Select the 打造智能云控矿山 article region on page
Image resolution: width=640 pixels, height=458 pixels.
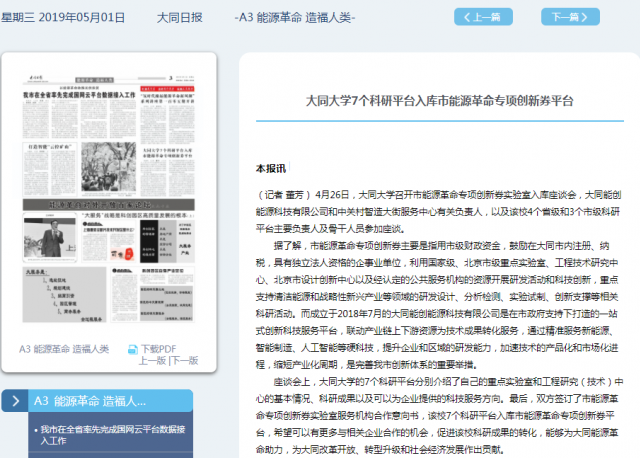[50, 169]
